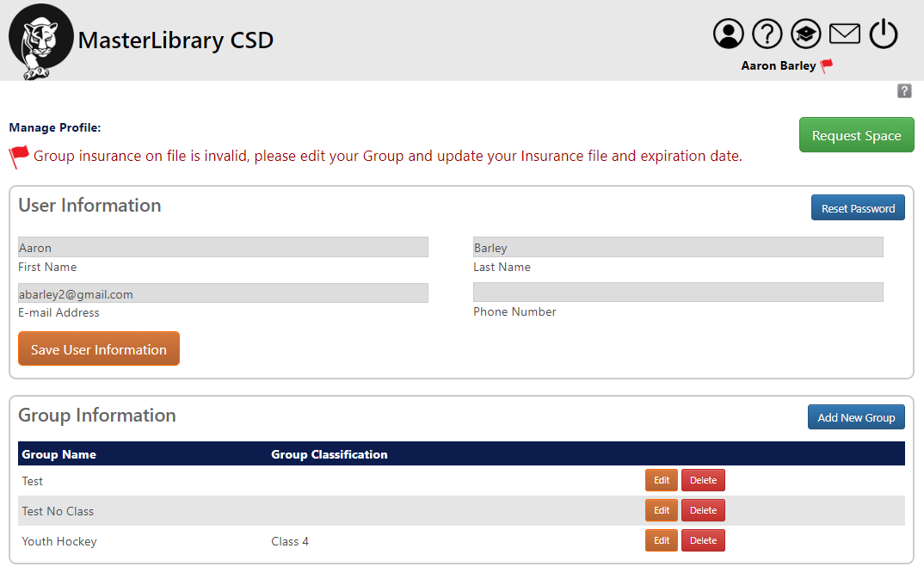Click the Group Information heading

(97, 415)
